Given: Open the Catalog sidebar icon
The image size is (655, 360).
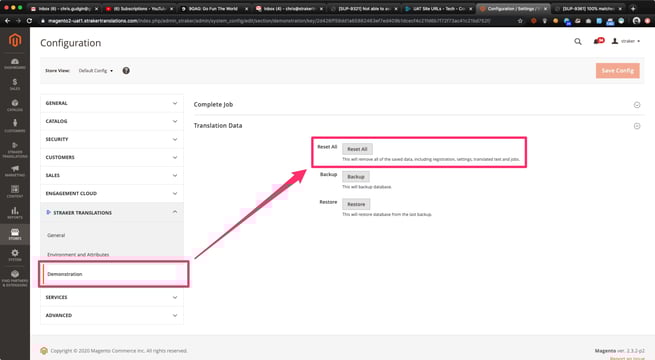Looking at the screenshot, I should click(15, 105).
